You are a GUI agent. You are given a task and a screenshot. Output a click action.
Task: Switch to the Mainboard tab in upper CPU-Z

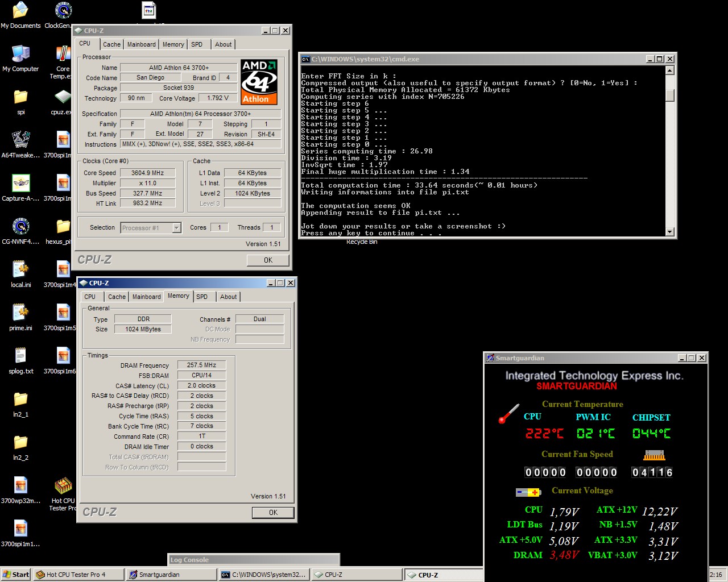pyautogui.click(x=141, y=44)
